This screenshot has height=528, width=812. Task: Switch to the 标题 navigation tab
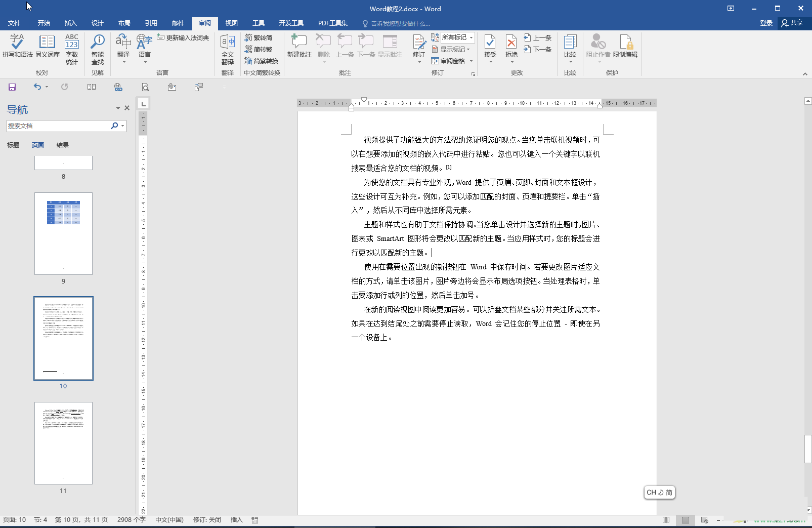point(13,145)
